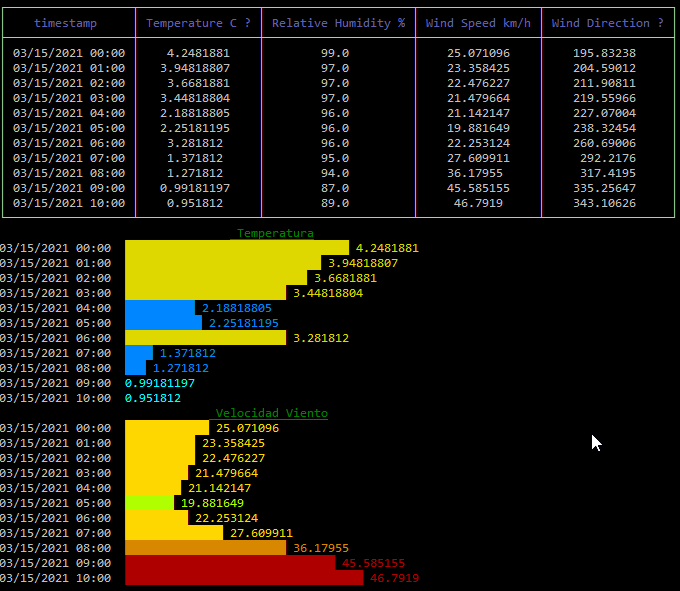
Task: Click table cell with wind direction 343.10626
Action: pyautogui.click(x=604, y=203)
